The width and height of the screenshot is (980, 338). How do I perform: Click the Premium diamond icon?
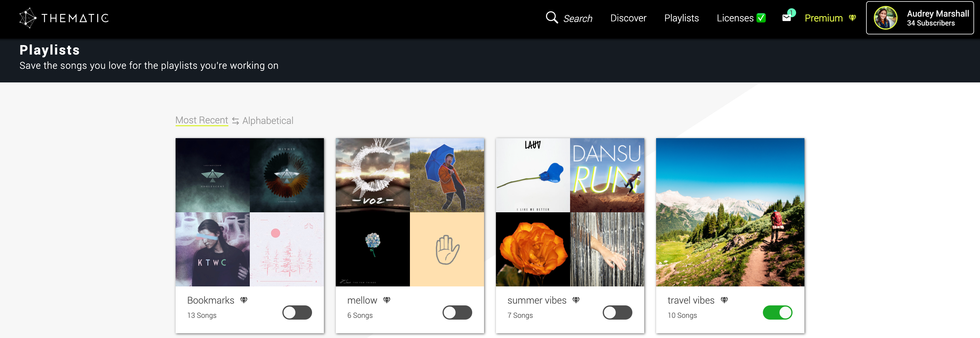[x=852, y=18]
